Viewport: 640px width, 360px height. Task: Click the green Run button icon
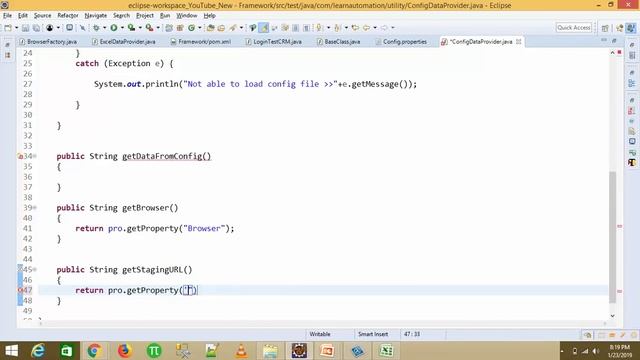113,28
